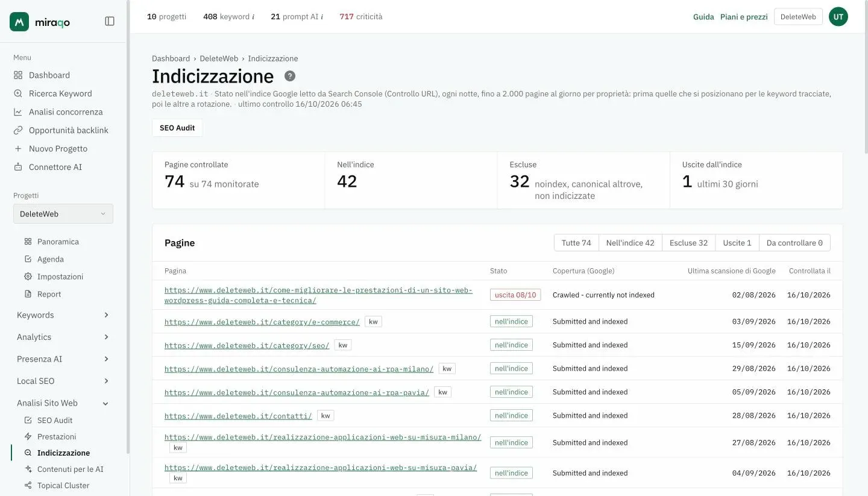Select the Da controllare 0 filter tab
This screenshot has height=496, width=868.
click(794, 243)
